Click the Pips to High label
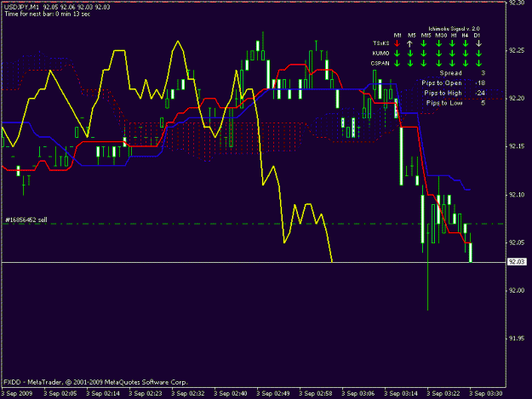This screenshot has height=399, width=532. pyautogui.click(x=443, y=93)
